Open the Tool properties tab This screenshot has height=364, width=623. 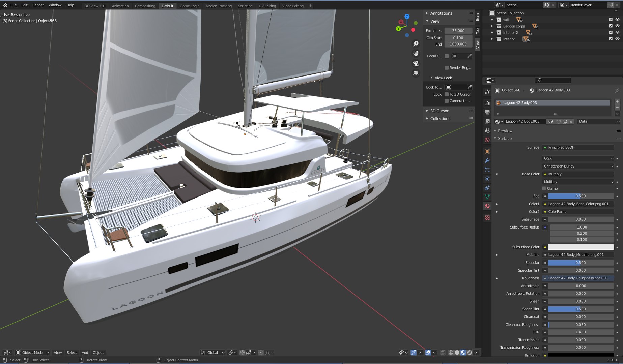pyautogui.click(x=487, y=92)
